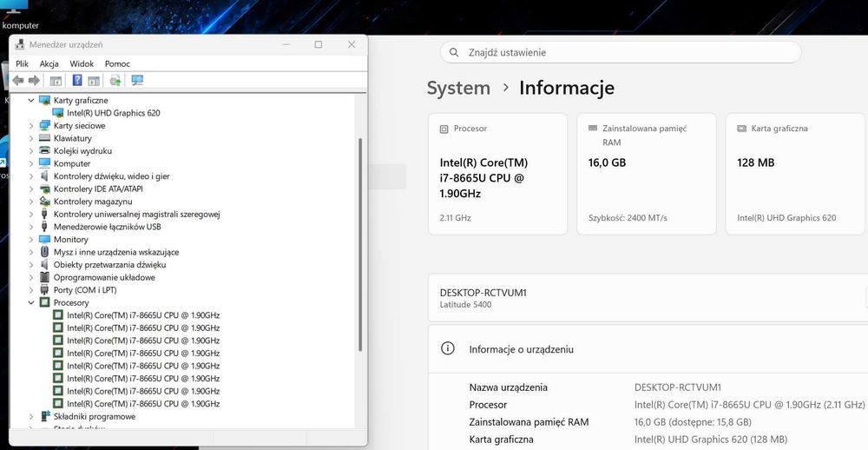
Task: Click the Komputer category monitor icon
Action: (x=45, y=163)
